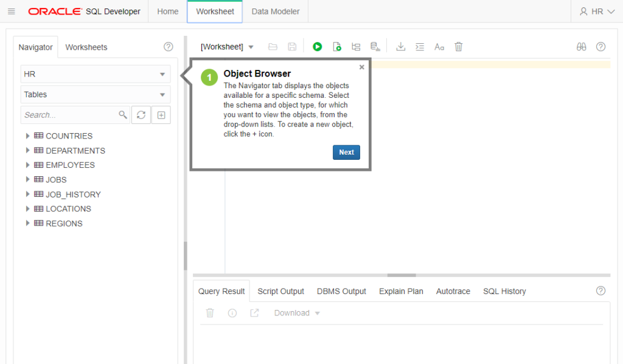The image size is (623, 364).
Task: Click the Autotrace toolbar icon
Action: [x=375, y=47]
